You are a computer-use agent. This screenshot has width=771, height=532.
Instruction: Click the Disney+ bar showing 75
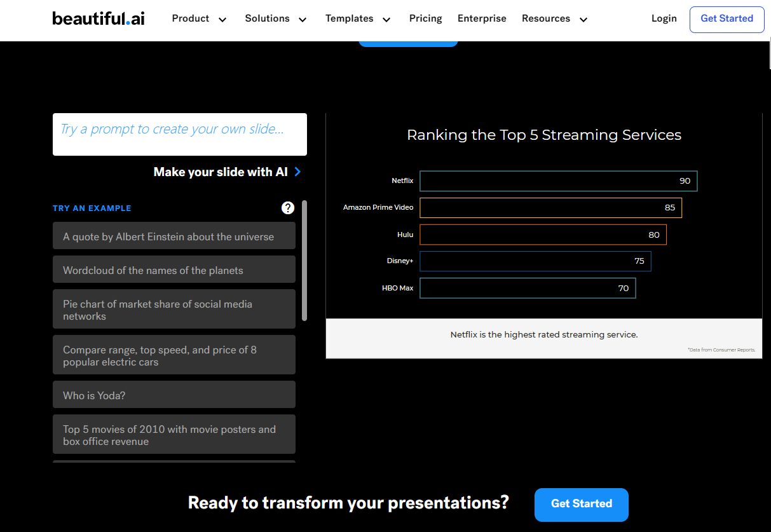pyautogui.click(x=536, y=261)
